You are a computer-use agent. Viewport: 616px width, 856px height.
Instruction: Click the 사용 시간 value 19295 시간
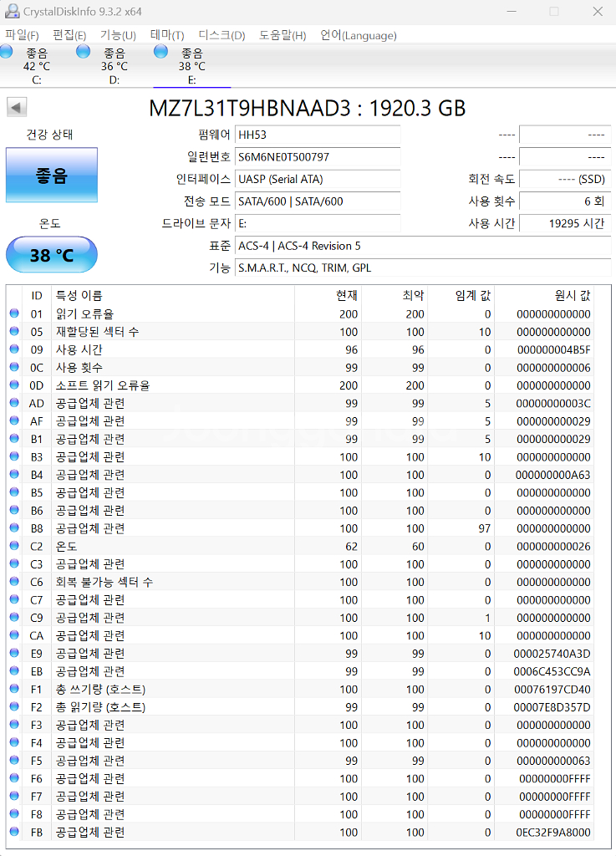(x=565, y=223)
